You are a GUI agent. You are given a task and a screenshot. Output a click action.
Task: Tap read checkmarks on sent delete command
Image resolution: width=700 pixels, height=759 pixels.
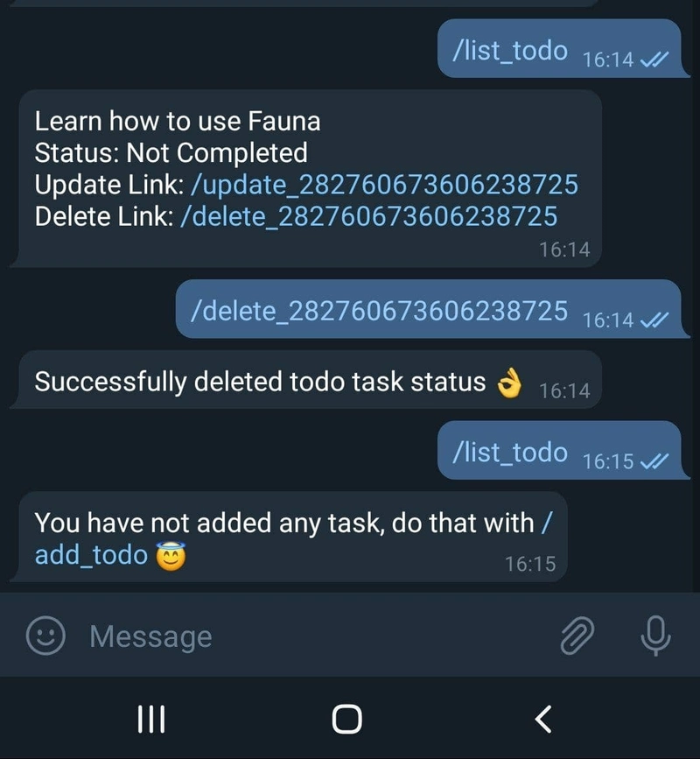pyautogui.click(x=654, y=320)
